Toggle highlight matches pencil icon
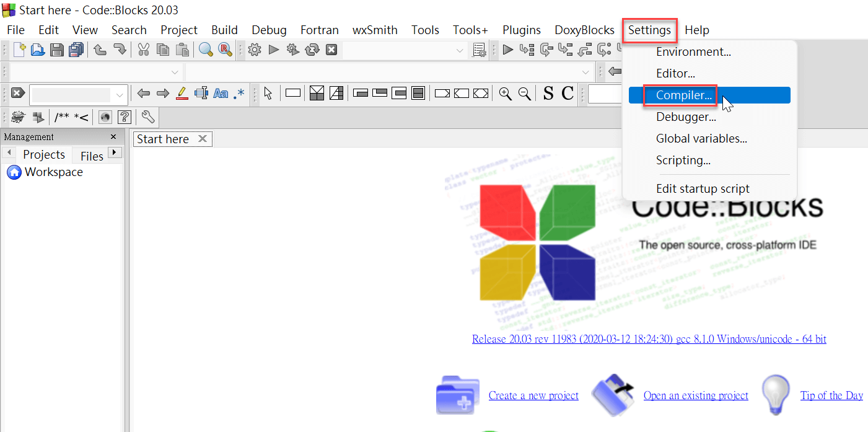This screenshot has width=868, height=432. click(x=182, y=94)
